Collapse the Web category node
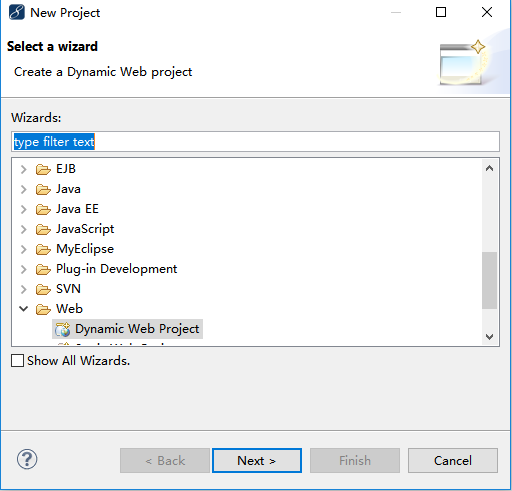Image resolution: width=512 pixels, height=491 pixels. click(x=23, y=309)
